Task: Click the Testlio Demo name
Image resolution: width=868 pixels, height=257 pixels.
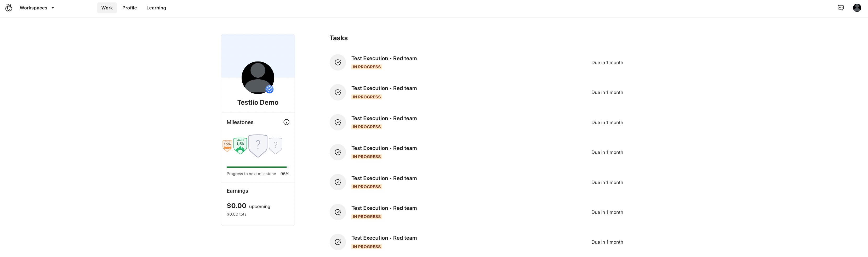Action: pyautogui.click(x=258, y=102)
